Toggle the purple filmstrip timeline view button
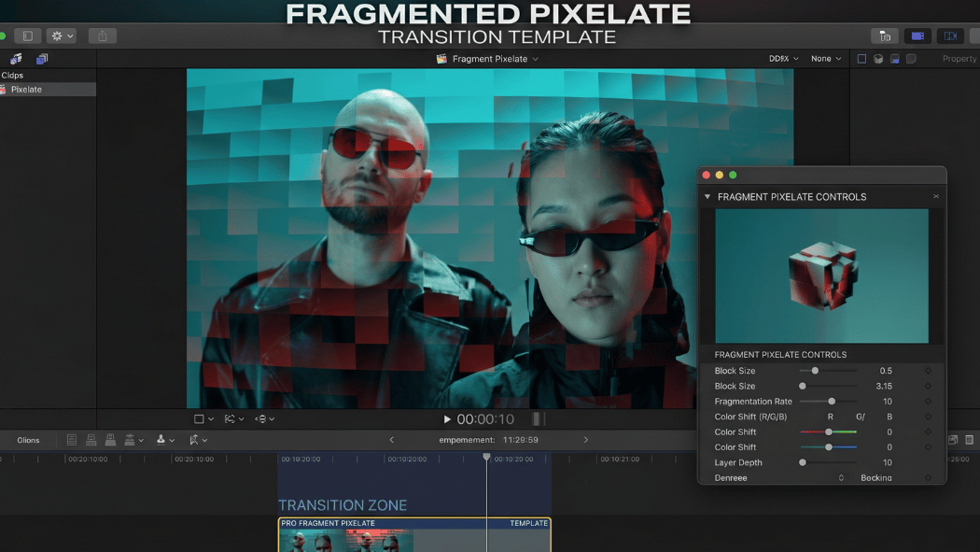This screenshot has height=552, width=980. pos(917,36)
